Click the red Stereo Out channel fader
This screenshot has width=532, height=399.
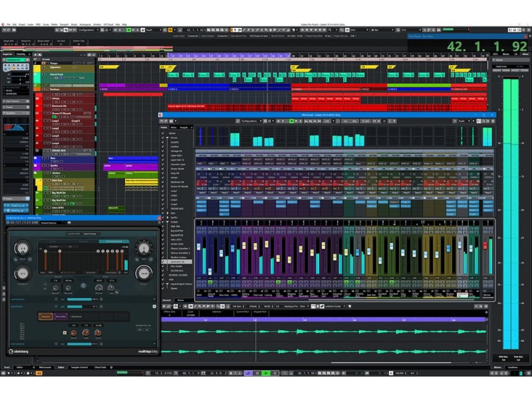tap(485, 246)
